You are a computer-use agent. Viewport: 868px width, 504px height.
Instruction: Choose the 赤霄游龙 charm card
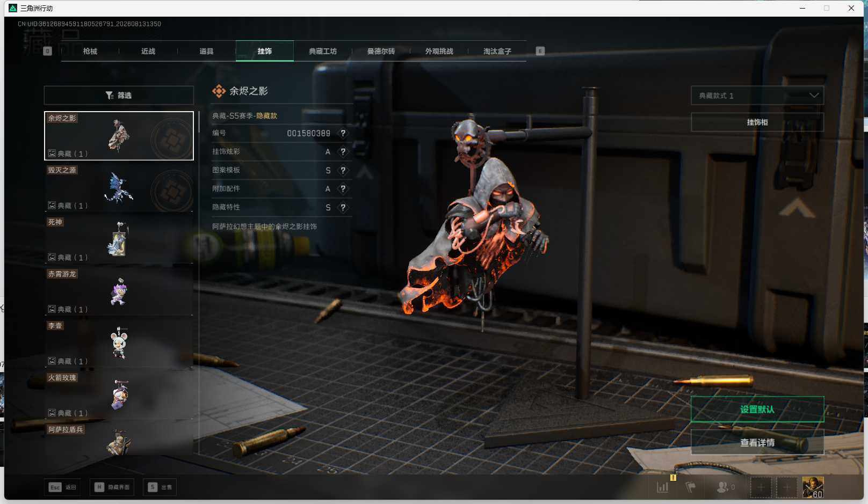coord(119,291)
